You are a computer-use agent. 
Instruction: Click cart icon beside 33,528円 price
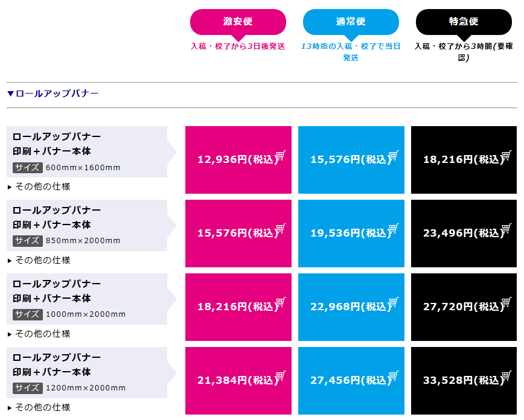click(x=506, y=377)
